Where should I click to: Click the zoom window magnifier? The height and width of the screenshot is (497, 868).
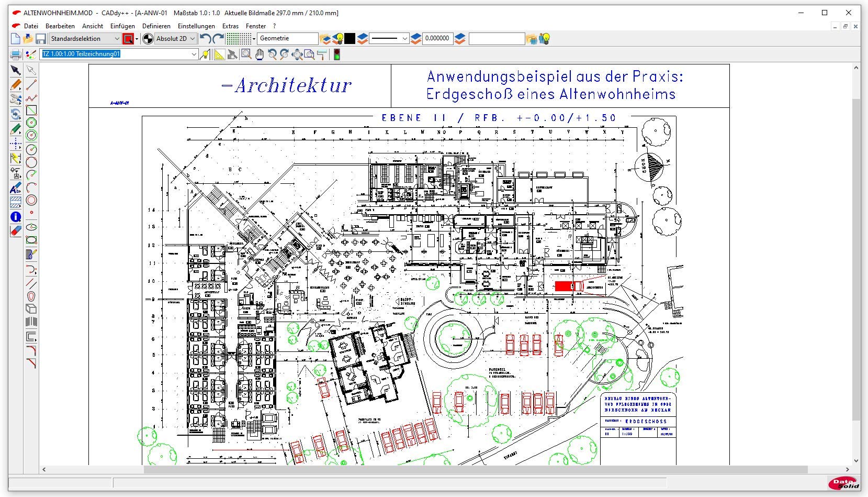[x=246, y=54]
